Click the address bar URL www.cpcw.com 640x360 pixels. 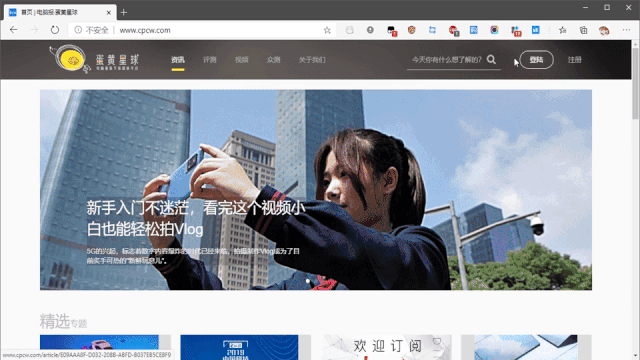145,30
